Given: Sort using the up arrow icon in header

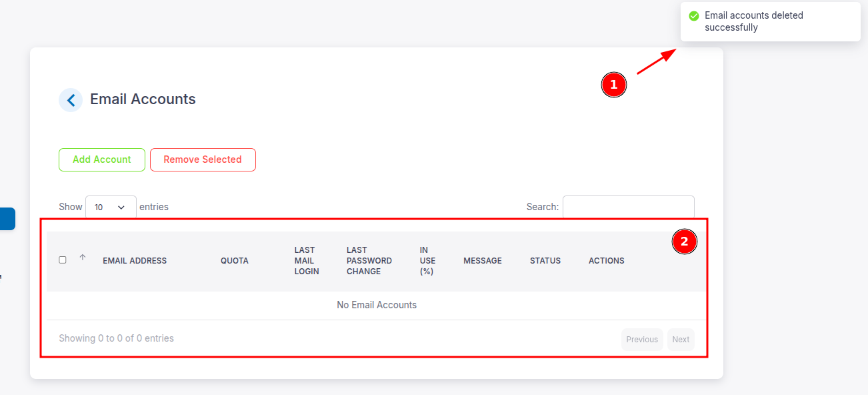Looking at the screenshot, I should click(x=83, y=257).
